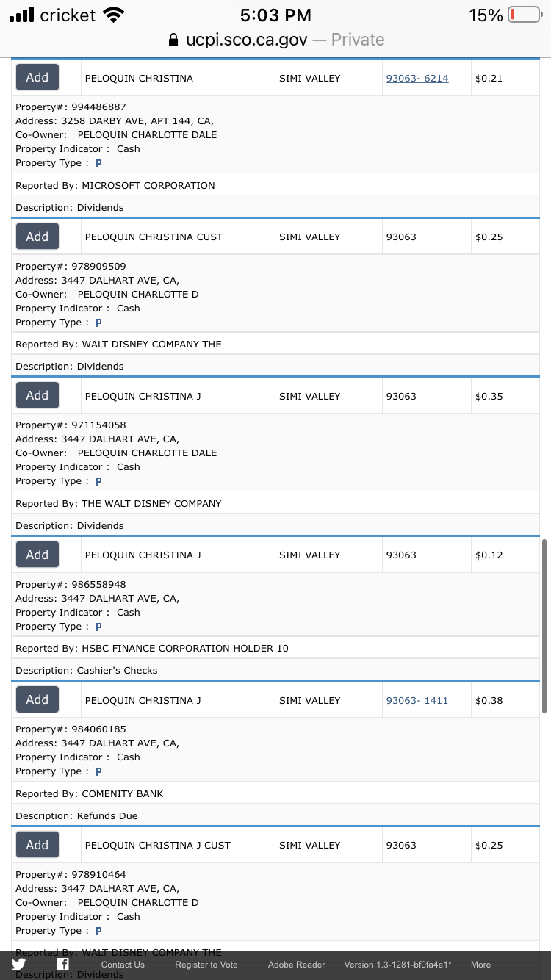Open the Facebook icon in footer
The image size is (551, 980).
click(63, 965)
